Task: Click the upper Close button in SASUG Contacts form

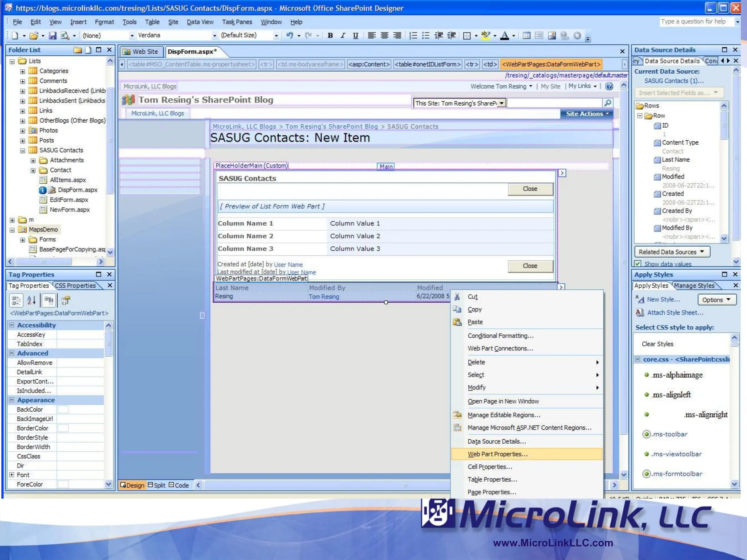Action: click(x=530, y=189)
